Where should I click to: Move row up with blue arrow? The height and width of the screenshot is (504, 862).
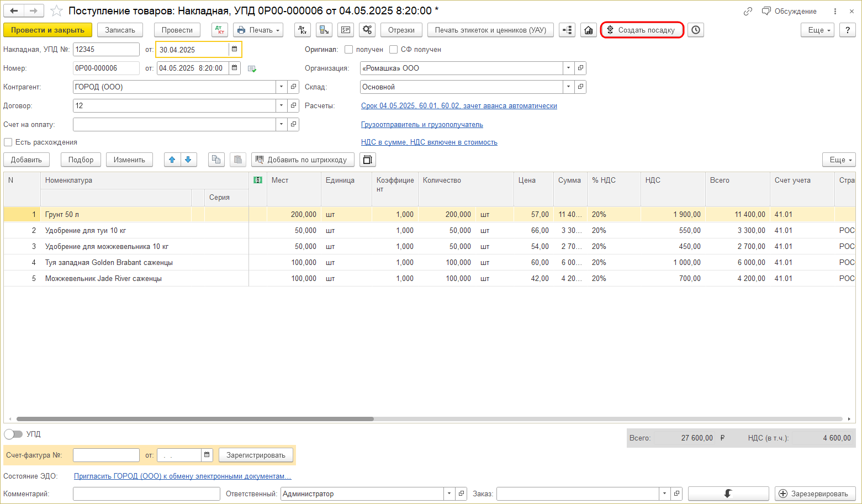coord(172,160)
